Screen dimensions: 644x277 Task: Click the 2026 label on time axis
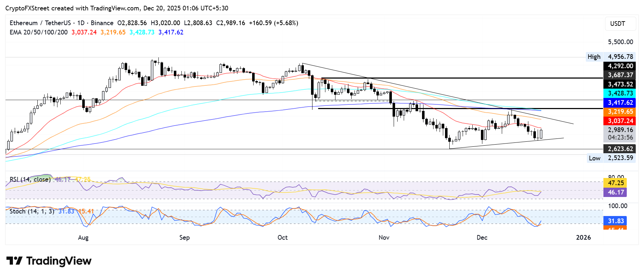point(583,238)
